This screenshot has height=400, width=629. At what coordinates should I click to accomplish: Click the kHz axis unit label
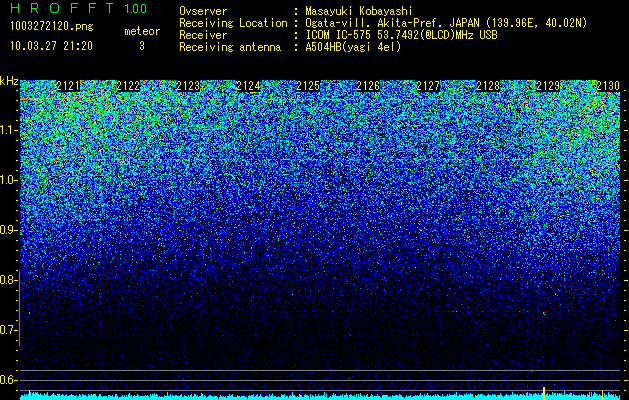(9, 81)
